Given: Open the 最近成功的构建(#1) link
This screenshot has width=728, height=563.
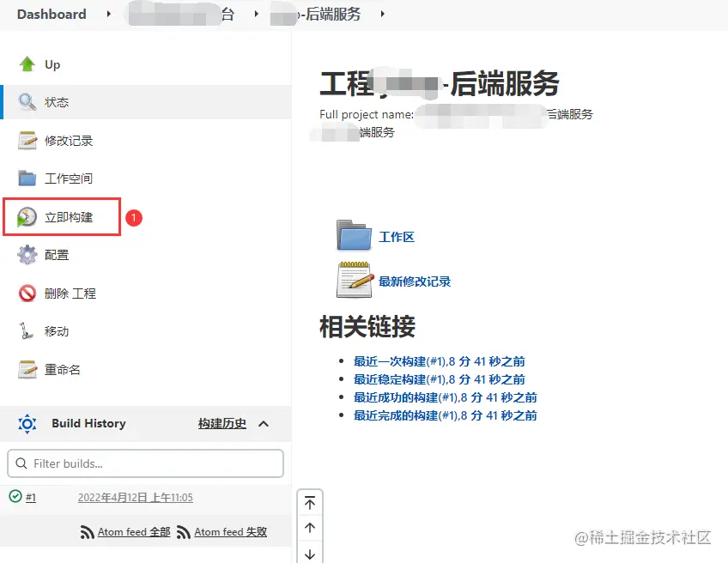Looking at the screenshot, I should coord(446,397).
